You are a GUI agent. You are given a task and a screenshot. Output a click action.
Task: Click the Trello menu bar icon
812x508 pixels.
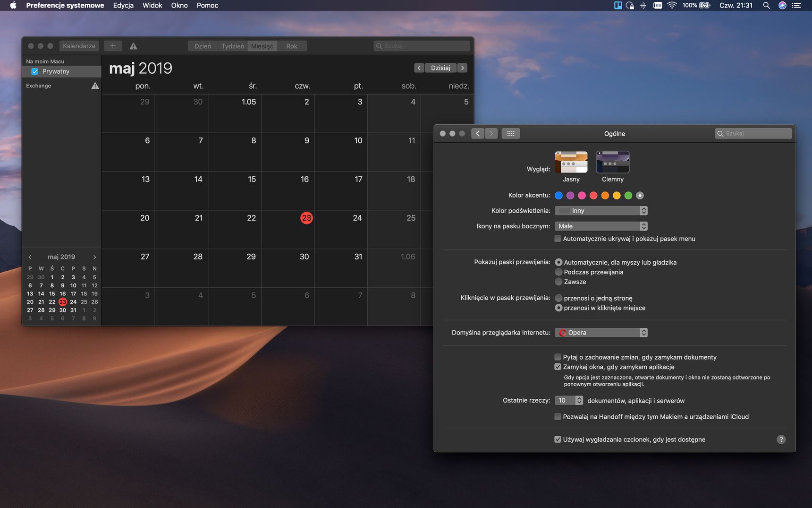(x=618, y=5)
